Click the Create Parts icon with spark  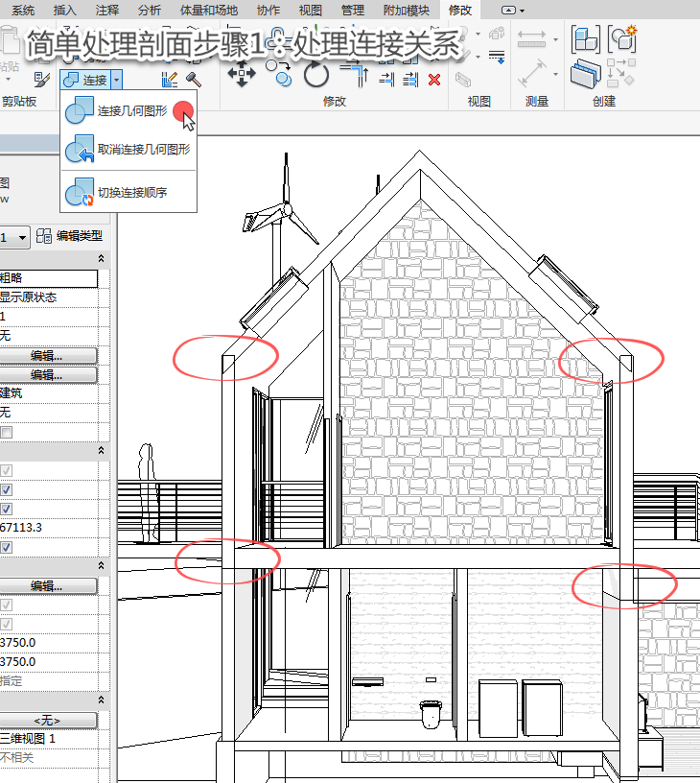click(x=622, y=38)
